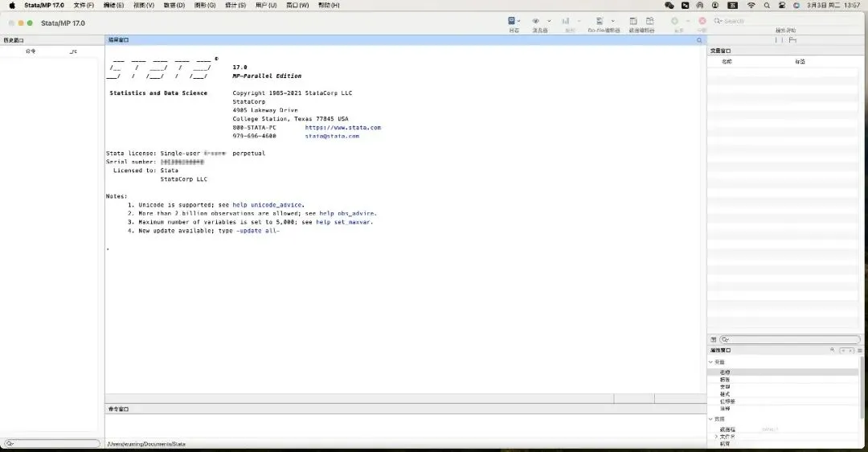Click the 命令 column header in History
The image size is (868, 452).
31,51
